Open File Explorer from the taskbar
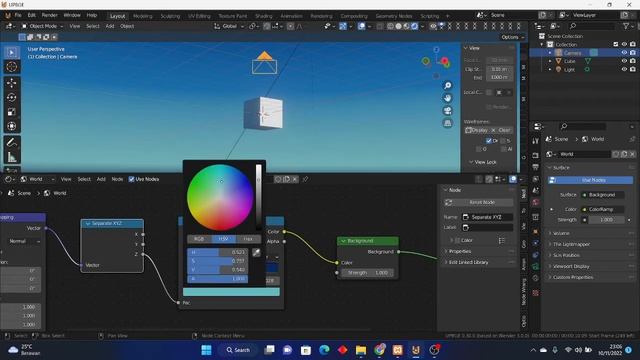The height and width of the screenshot is (360, 640). (x=361, y=350)
